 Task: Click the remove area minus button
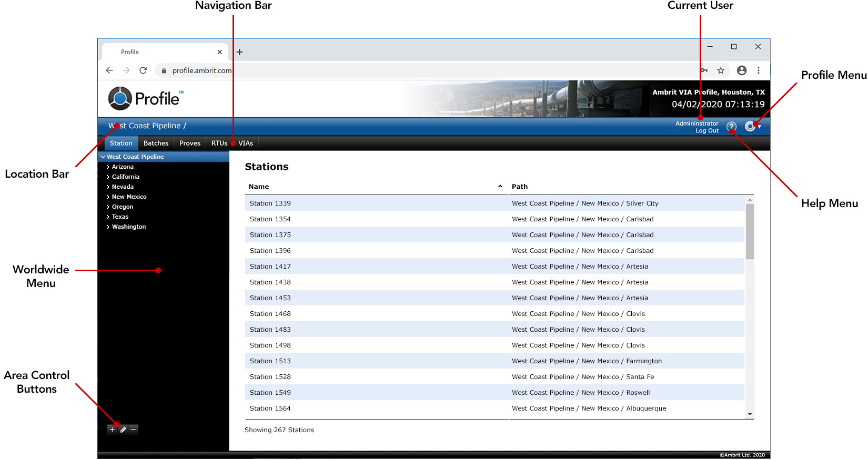134,430
